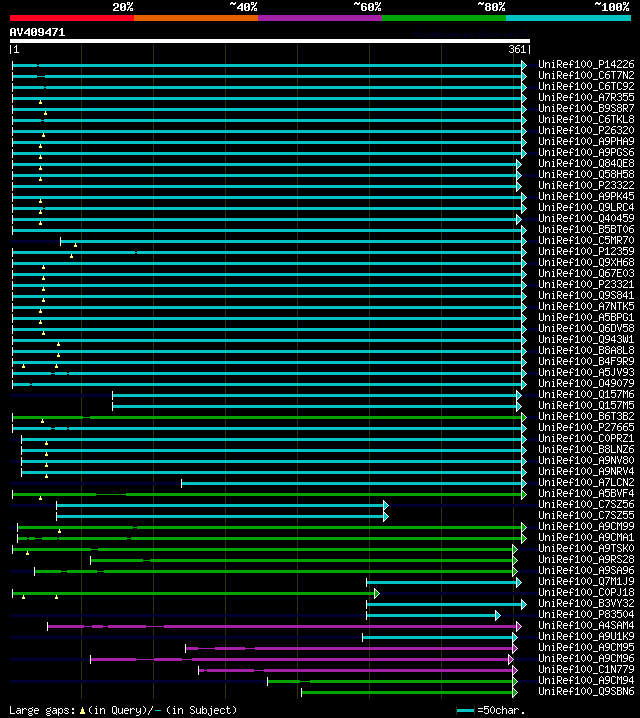Select the UniRef100_Q9XH68 entry
This screenshot has height=718, width=640.
tap(586, 262)
